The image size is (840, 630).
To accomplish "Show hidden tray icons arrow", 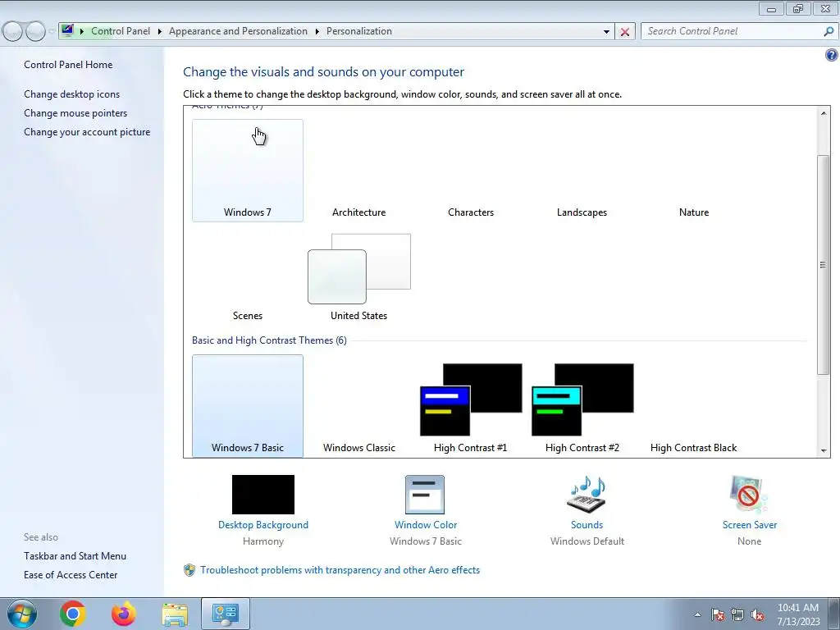I will click(697, 615).
